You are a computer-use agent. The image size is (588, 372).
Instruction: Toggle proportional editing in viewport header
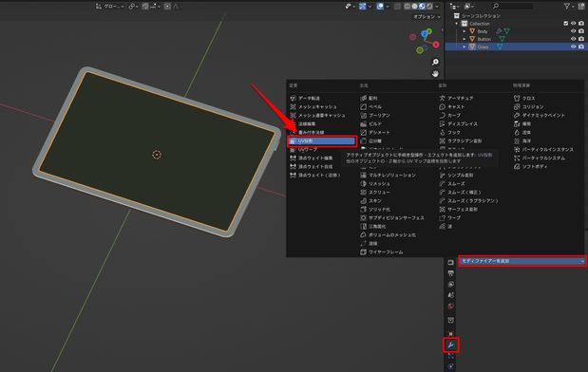167,7
